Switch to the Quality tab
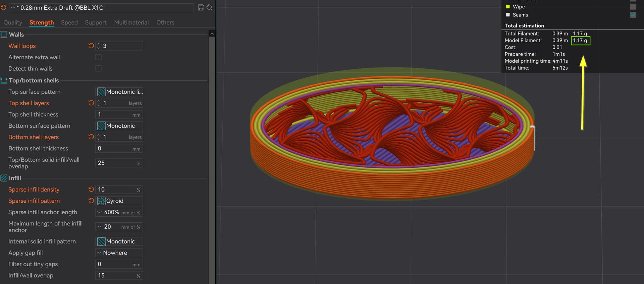The height and width of the screenshot is (284, 644). click(x=13, y=22)
